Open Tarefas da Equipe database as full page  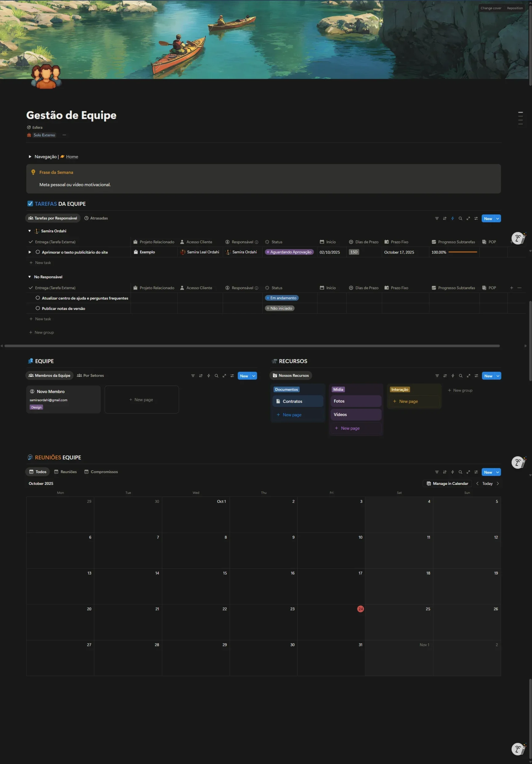[468, 218]
